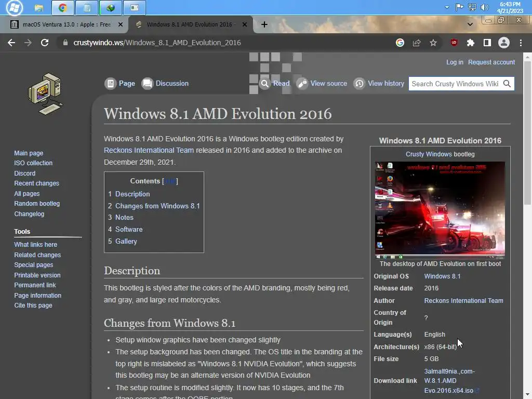The height and width of the screenshot is (399, 532).
Task: Close the macOS Ventura 13.0 tab
Action: [x=120, y=24]
